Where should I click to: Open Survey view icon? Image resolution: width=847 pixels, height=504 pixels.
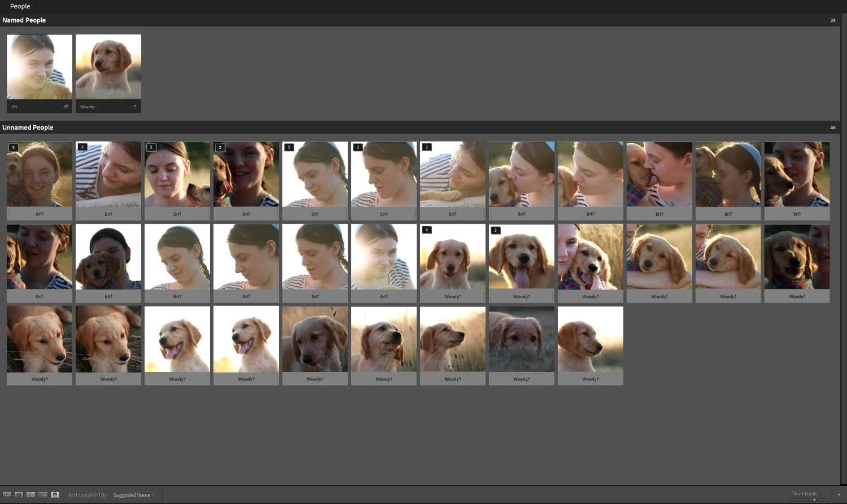click(43, 495)
